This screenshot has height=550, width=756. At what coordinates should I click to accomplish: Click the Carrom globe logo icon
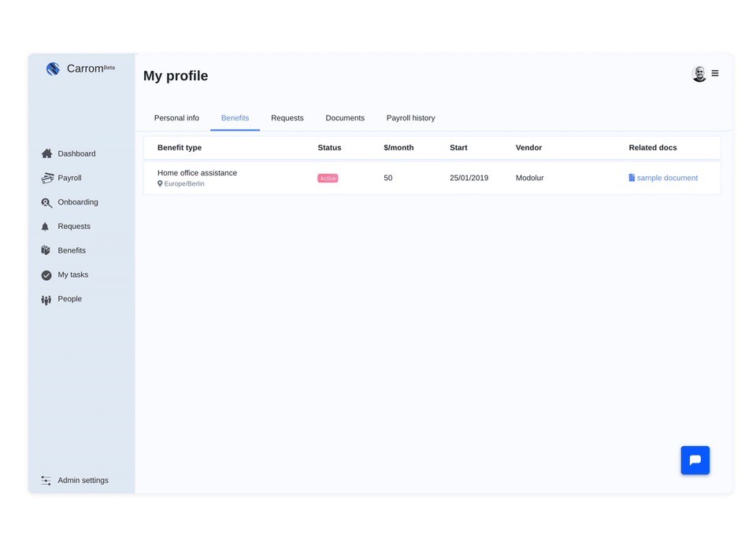[53, 69]
